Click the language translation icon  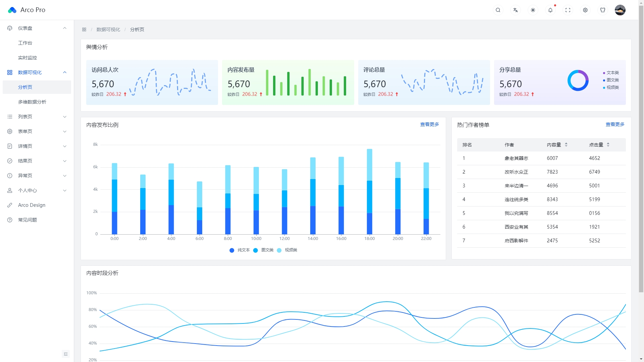point(516,10)
